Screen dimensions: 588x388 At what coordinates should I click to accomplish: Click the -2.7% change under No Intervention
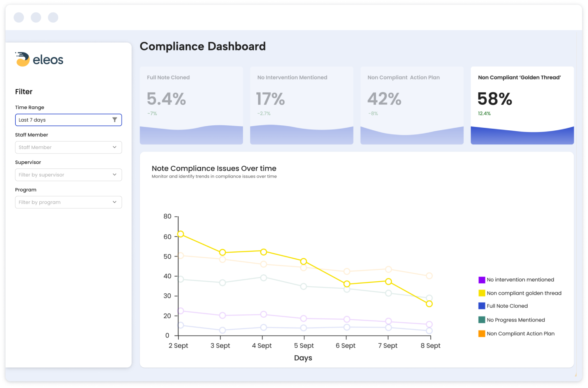(x=264, y=113)
